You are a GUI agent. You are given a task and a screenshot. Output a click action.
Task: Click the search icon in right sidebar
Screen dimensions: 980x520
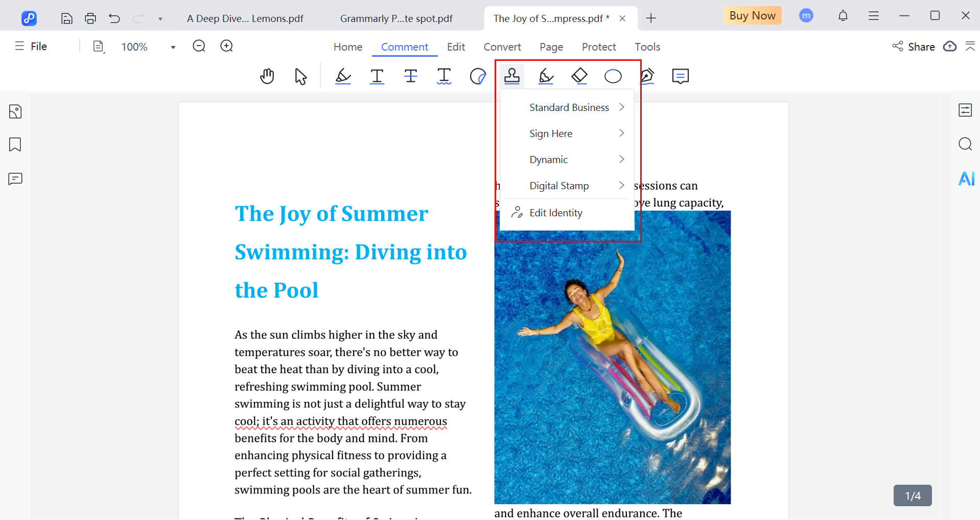click(x=965, y=144)
